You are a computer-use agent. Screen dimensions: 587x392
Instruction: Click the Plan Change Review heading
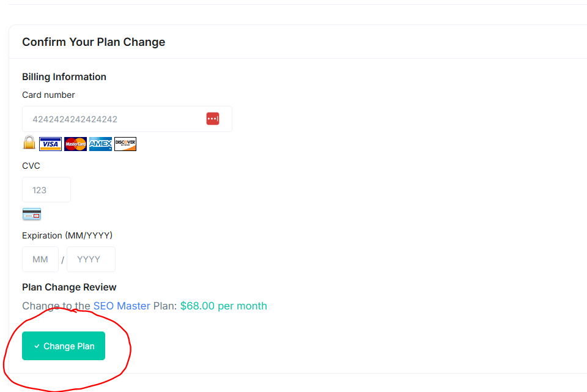click(x=69, y=287)
